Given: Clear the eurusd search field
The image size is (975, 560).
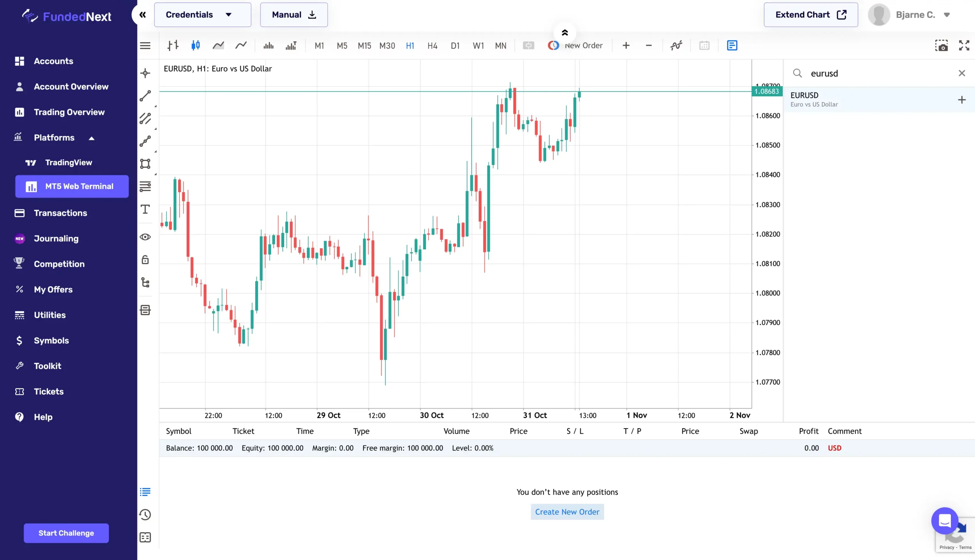Looking at the screenshot, I should point(962,73).
